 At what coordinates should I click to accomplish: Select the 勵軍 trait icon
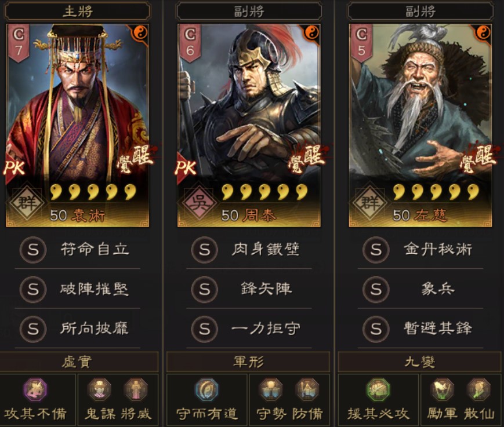pos(443,389)
